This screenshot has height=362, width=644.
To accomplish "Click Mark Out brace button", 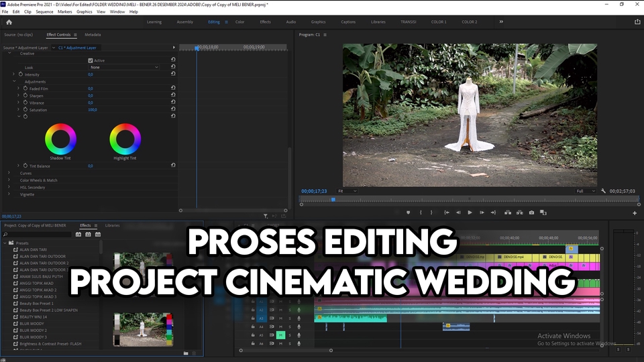I will (x=431, y=213).
